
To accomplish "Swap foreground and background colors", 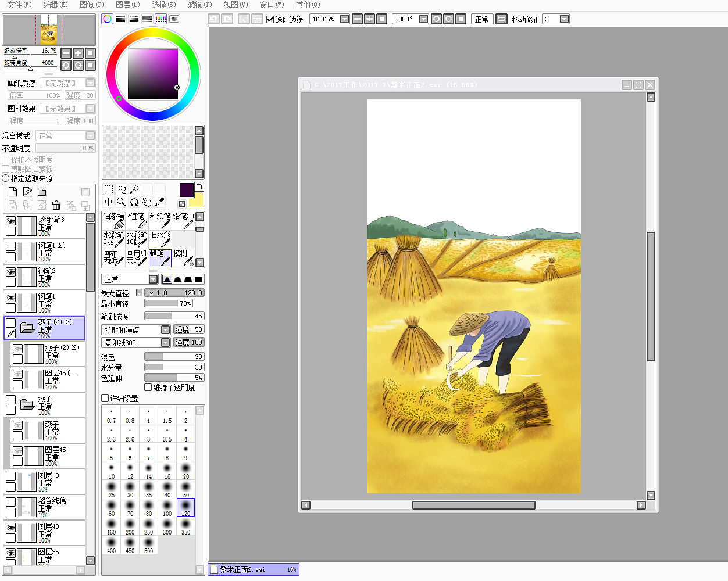I will (200, 187).
